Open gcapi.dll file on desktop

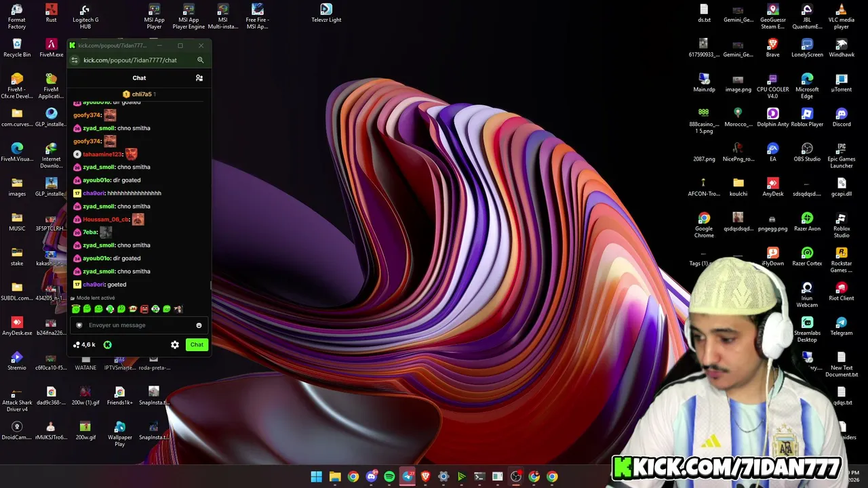842,186
